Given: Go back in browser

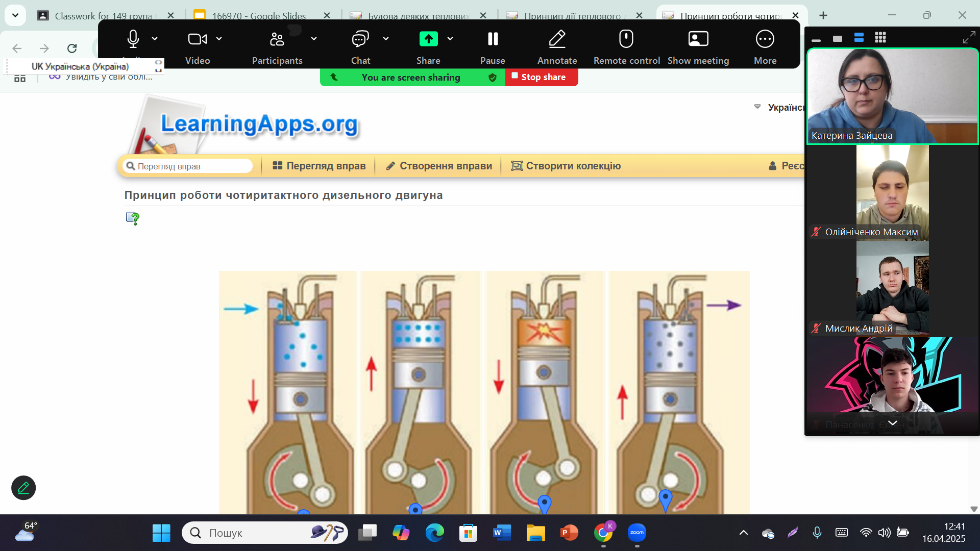Looking at the screenshot, I should pos(17,48).
